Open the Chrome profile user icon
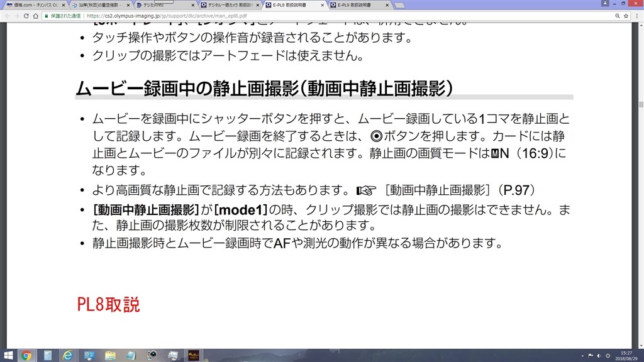This screenshot has width=644, height=362. [605, 3]
